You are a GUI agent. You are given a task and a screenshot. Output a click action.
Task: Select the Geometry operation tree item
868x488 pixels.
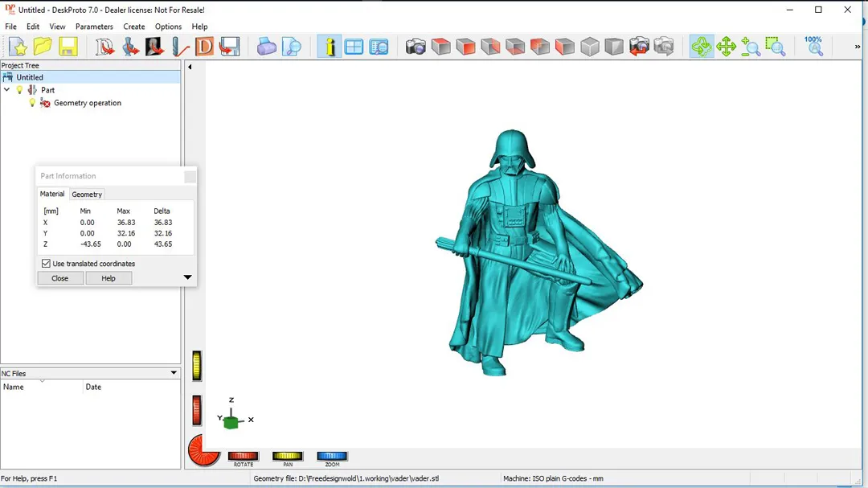coord(88,102)
